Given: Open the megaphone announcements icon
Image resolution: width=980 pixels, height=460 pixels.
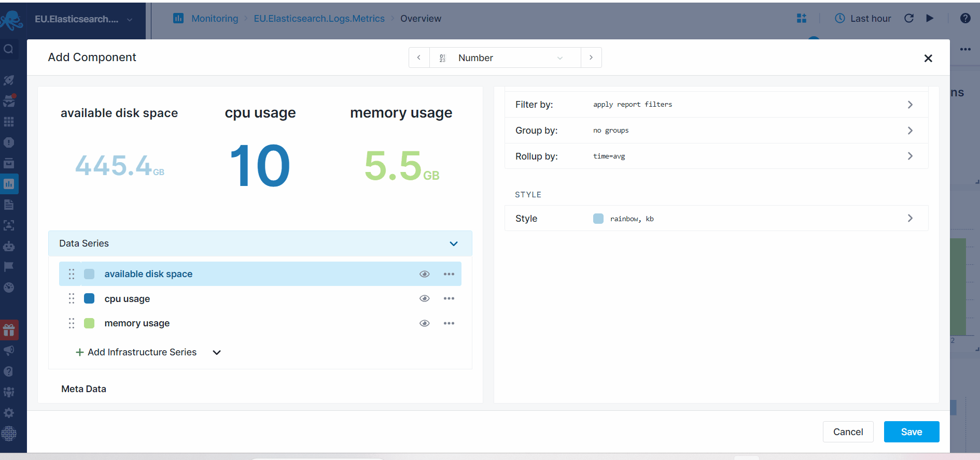Looking at the screenshot, I should (x=9, y=351).
